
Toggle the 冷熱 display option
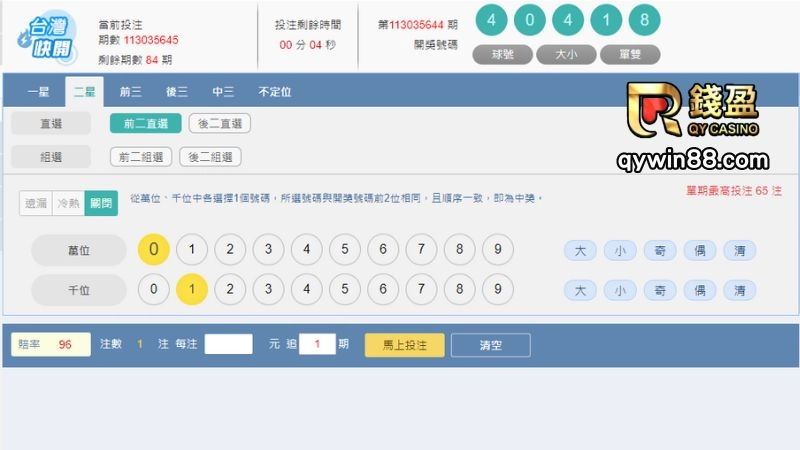click(68, 203)
